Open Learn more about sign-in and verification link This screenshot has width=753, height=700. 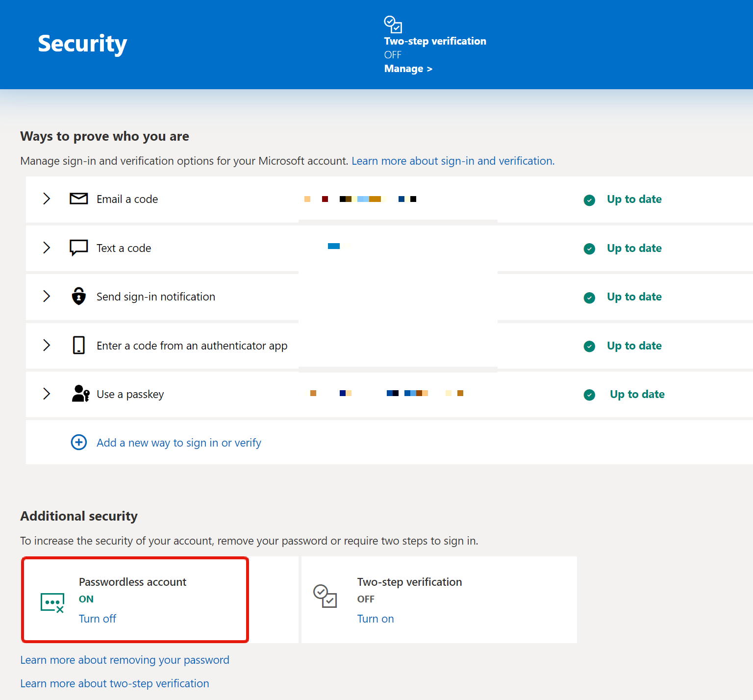[x=453, y=161]
